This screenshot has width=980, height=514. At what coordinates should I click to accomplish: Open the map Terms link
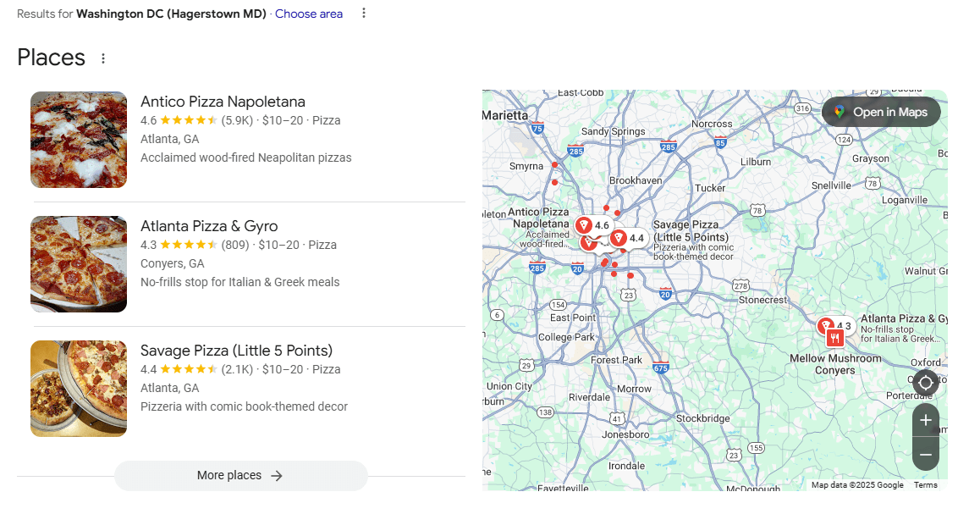tap(925, 485)
